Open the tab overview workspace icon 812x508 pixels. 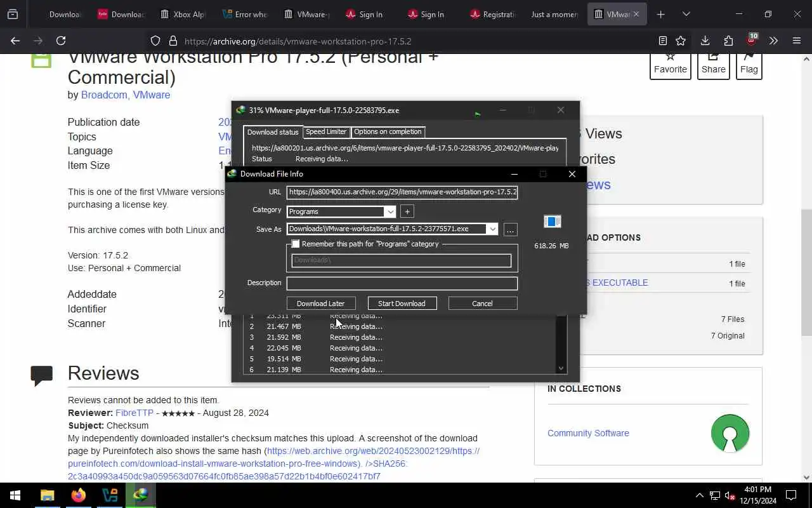(x=13, y=14)
